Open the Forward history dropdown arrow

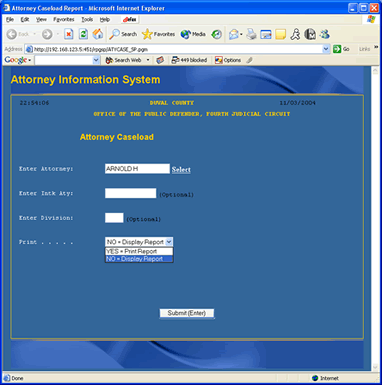coord(58,34)
